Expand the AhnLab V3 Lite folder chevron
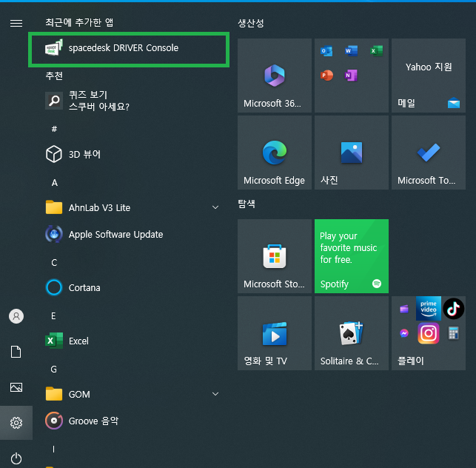Image resolution: width=476 pixels, height=468 pixels. 215,207
